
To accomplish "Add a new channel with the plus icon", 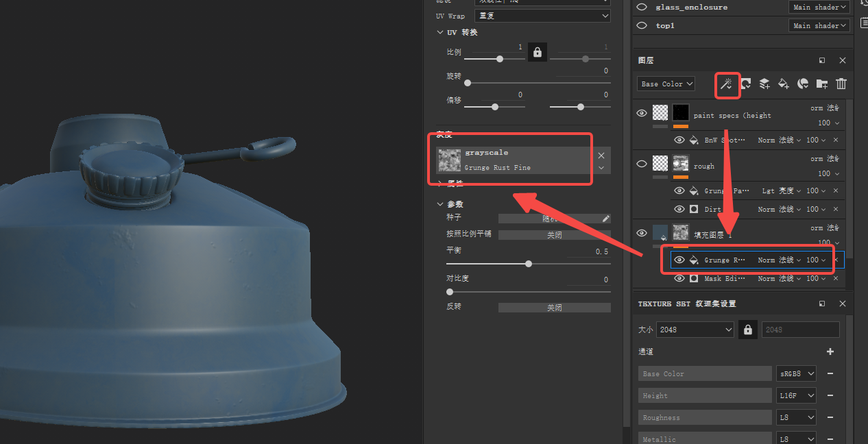I will [x=830, y=351].
